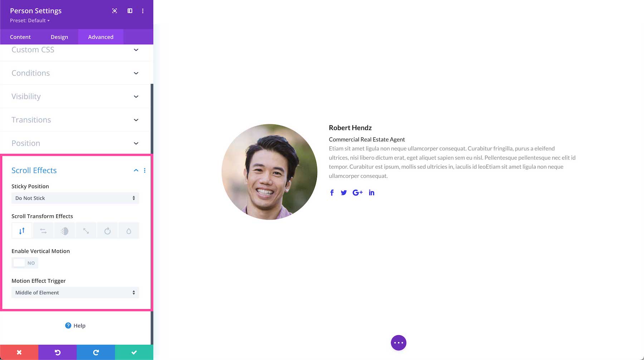Select the Vertical Motion scroll effect
This screenshot has width=644, height=360.
click(x=21, y=230)
